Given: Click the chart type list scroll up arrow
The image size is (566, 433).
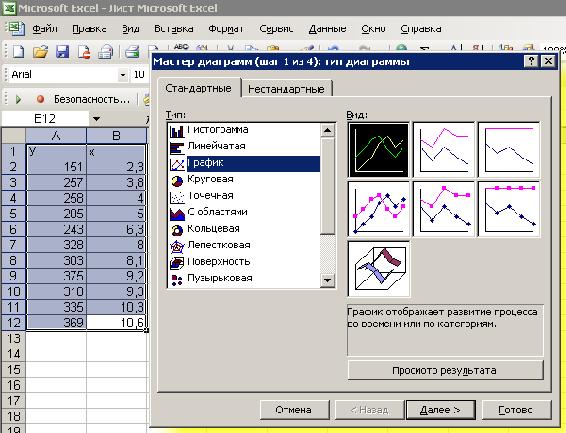Looking at the screenshot, I should pos(327,131).
